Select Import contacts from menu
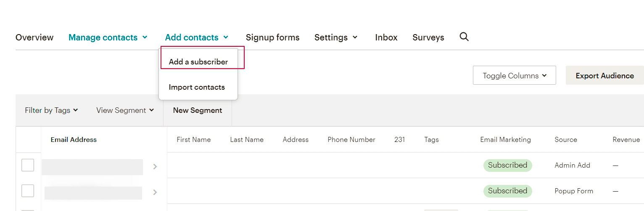Screen dimensions: 644x211 (x=197, y=87)
